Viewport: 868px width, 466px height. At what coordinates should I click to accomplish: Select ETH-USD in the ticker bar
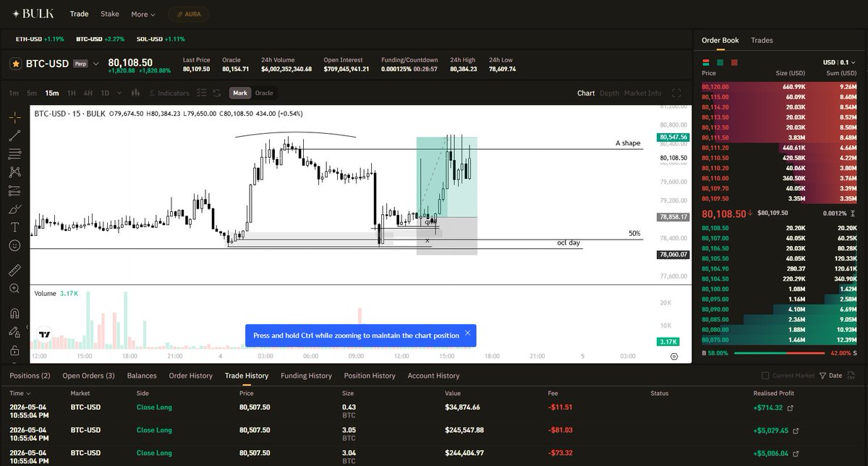pos(40,38)
